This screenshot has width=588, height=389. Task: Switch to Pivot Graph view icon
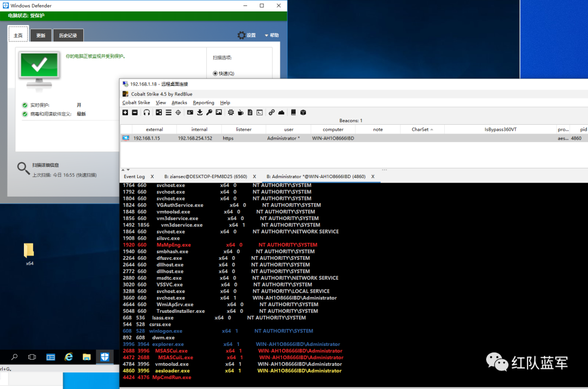click(159, 113)
